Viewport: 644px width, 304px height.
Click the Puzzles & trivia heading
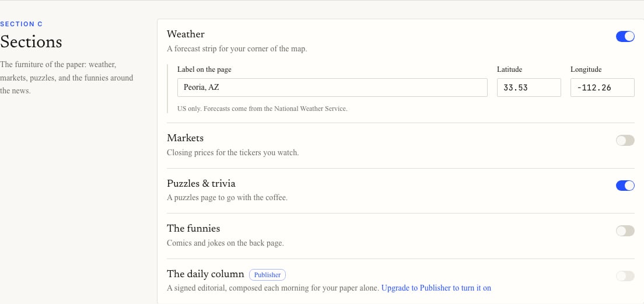[x=201, y=183]
